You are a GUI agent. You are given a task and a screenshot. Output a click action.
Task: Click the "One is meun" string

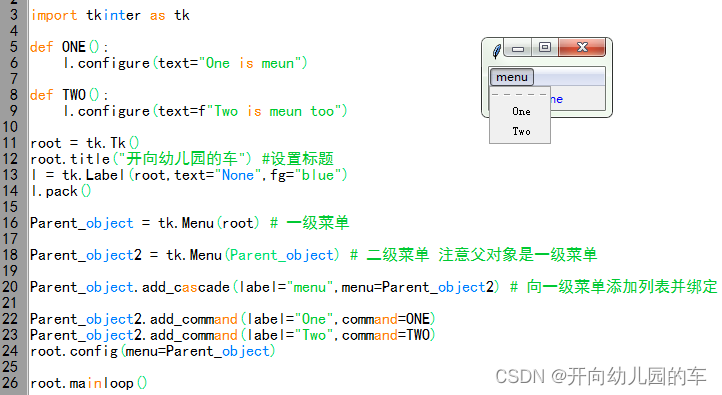[250, 63]
